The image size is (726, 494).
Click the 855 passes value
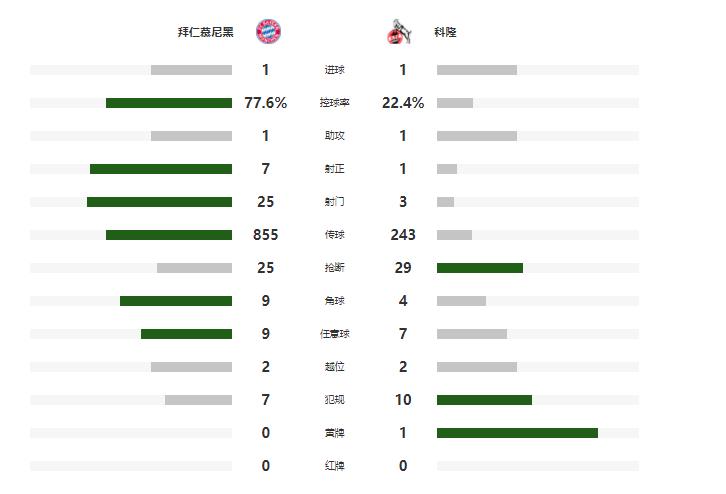(265, 235)
